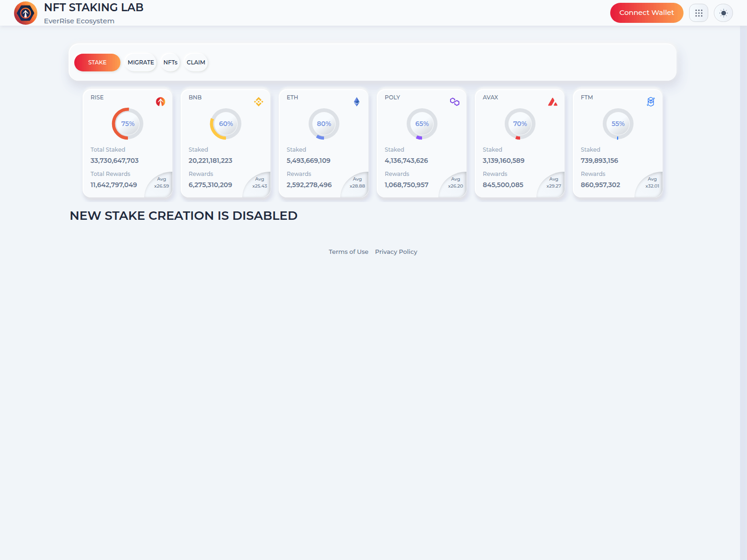Click the RISE token icon
The height and width of the screenshot is (560, 747).
[x=161, y=102]
